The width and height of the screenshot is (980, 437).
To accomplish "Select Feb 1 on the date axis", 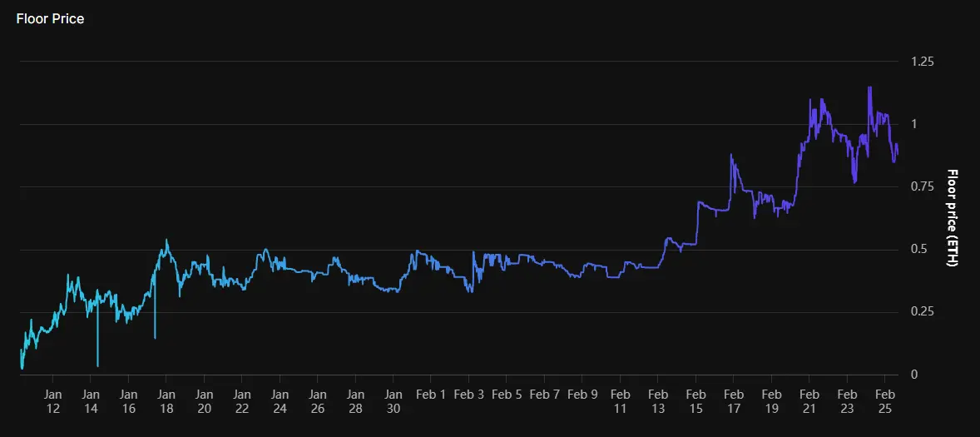I will tap(431, 395).
